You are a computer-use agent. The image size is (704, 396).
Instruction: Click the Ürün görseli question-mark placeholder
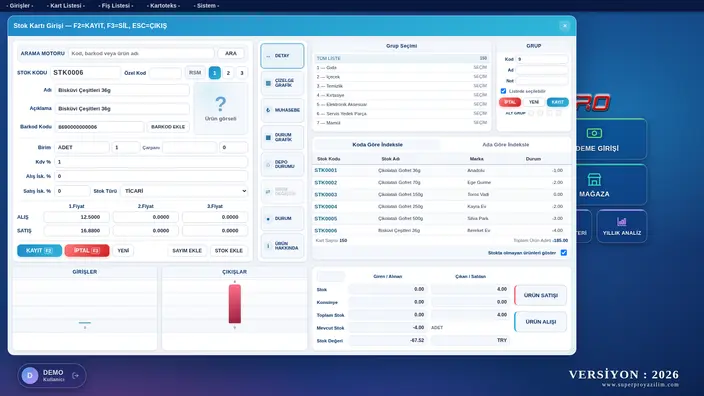point(220,108)
